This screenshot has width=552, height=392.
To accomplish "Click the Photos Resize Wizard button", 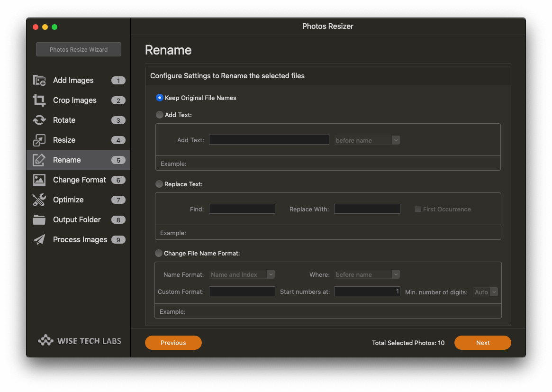I will tap(79, 49).
